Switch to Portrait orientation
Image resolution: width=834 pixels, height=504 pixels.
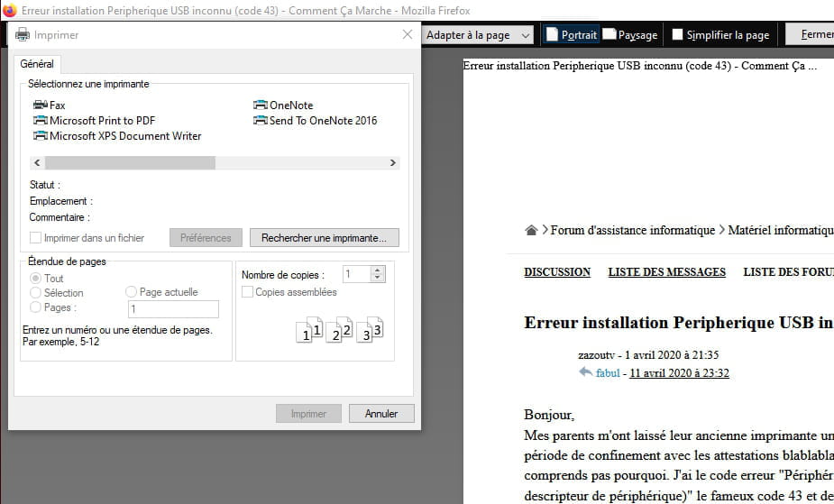572,34
